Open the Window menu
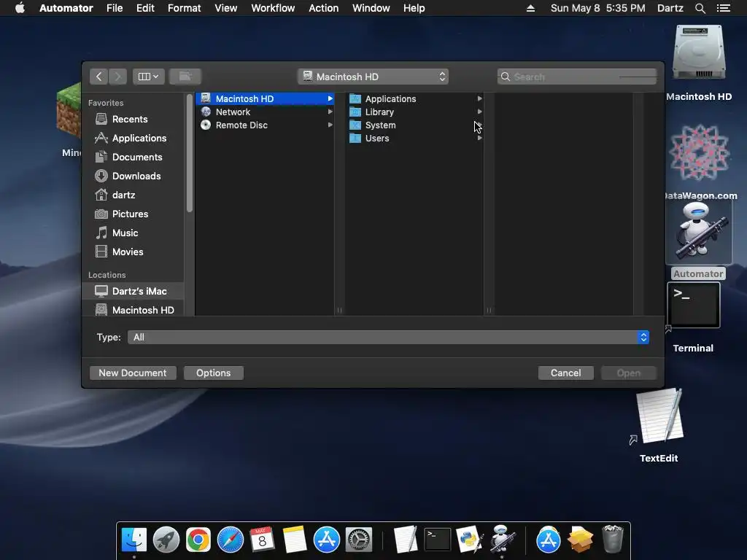The image size is (747, 560). pyautogui.click(x=371, y=8)
